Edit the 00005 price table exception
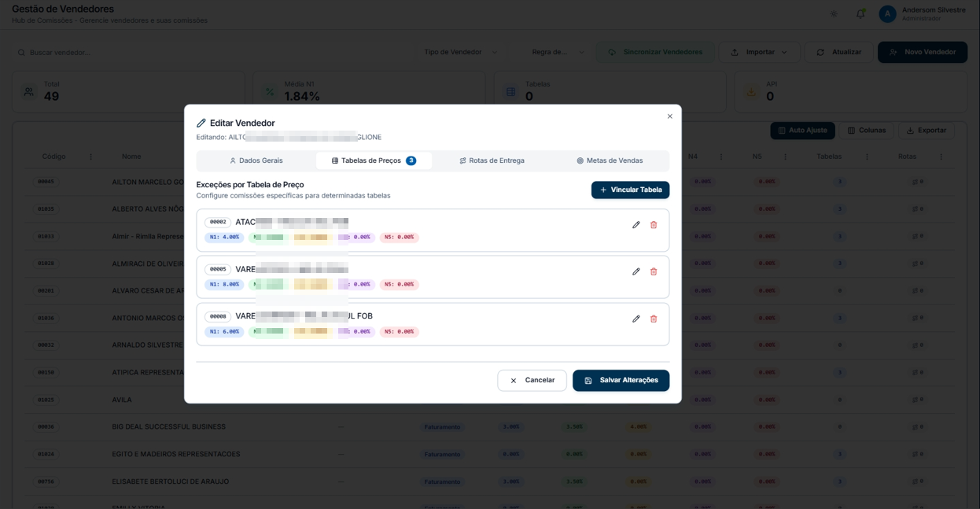Viewport: 980px width, 509px height. pos(636,272)
